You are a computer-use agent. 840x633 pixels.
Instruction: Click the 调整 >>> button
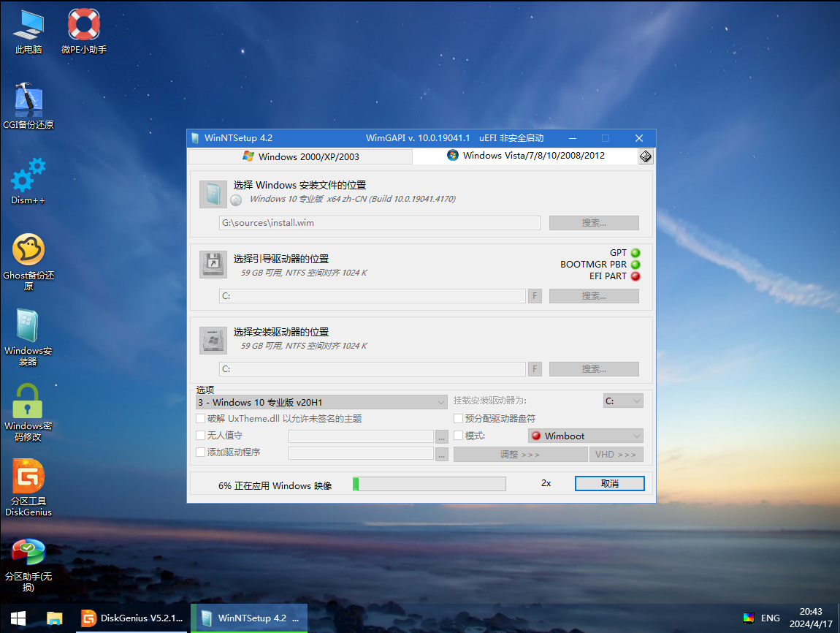click(x=520, y=455)
